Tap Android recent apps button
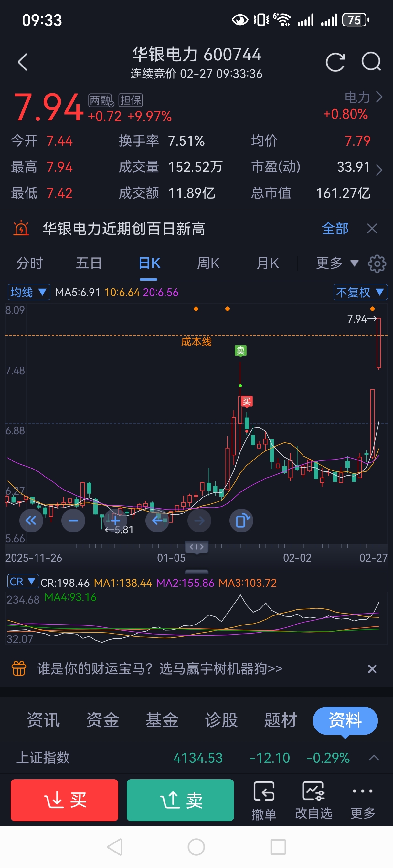The width and height of the screenshot is (393, 868). click(278, 847)
